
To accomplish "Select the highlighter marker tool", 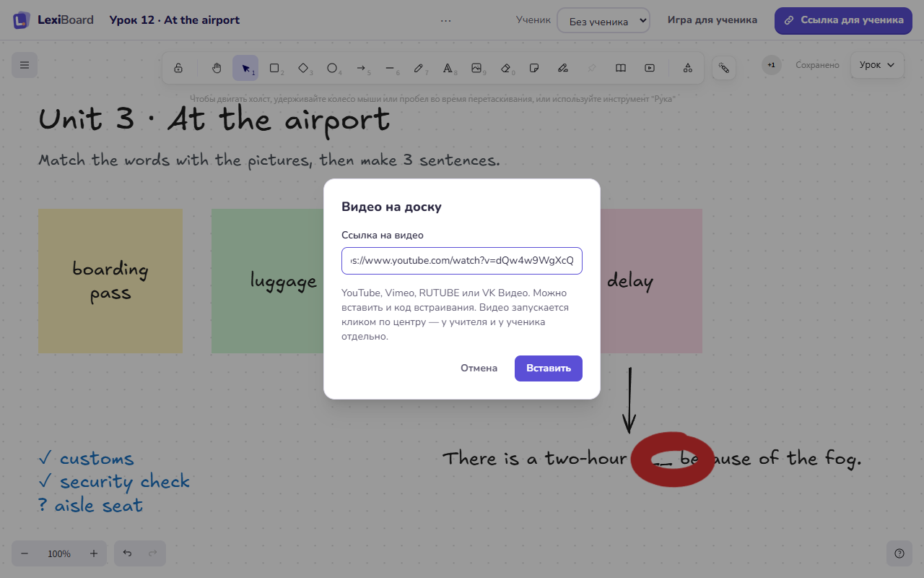I will pos(563,68).
